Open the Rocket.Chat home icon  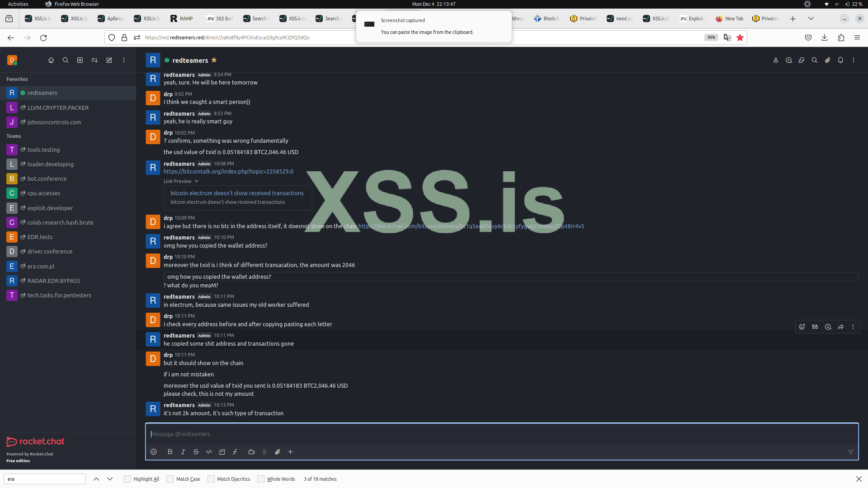pyautogui.click(x=51, y=60)
